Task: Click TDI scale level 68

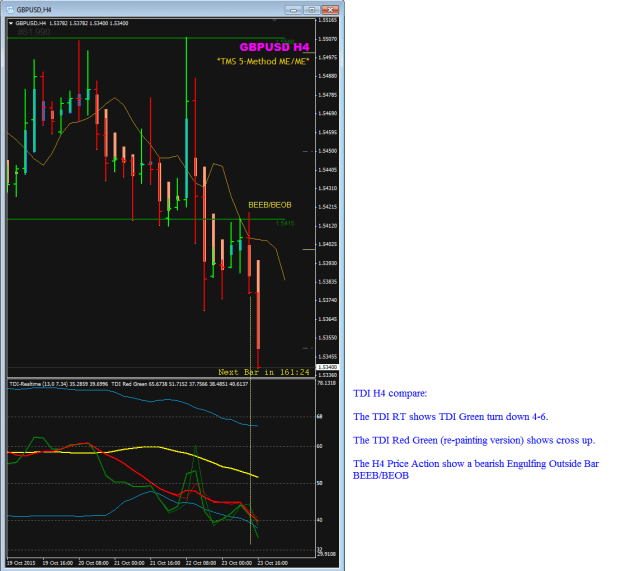Action: [320, 417]
